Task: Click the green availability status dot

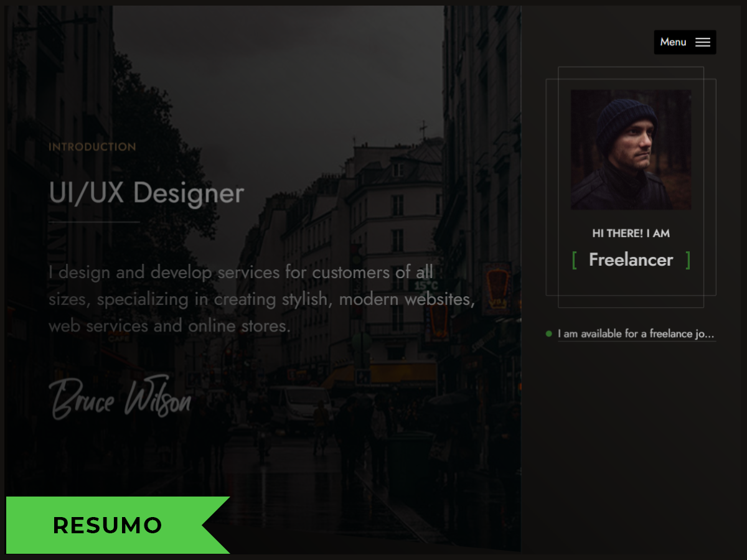Action: pyautogui.click(x=548, y=334)
